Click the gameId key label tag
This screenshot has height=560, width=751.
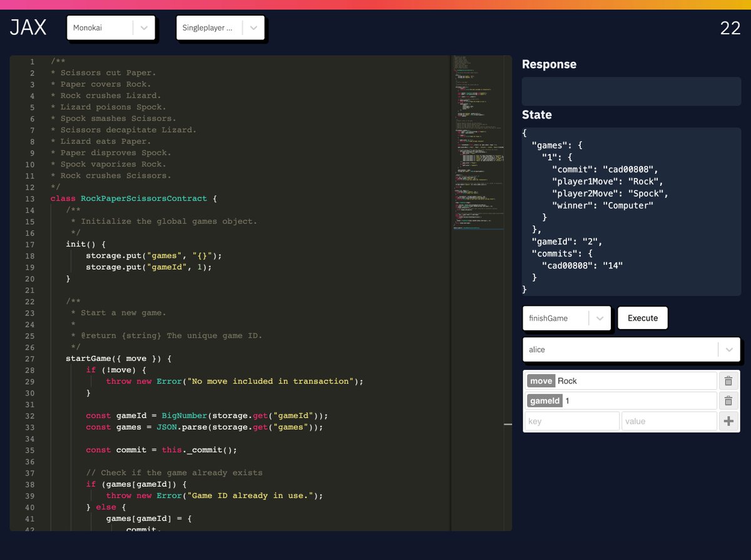545,400
